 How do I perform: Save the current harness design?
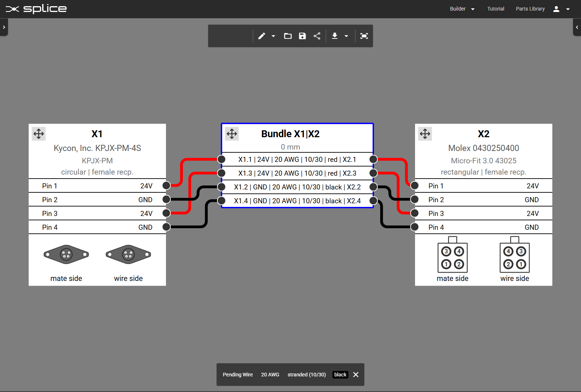click(x=302, y=36)
